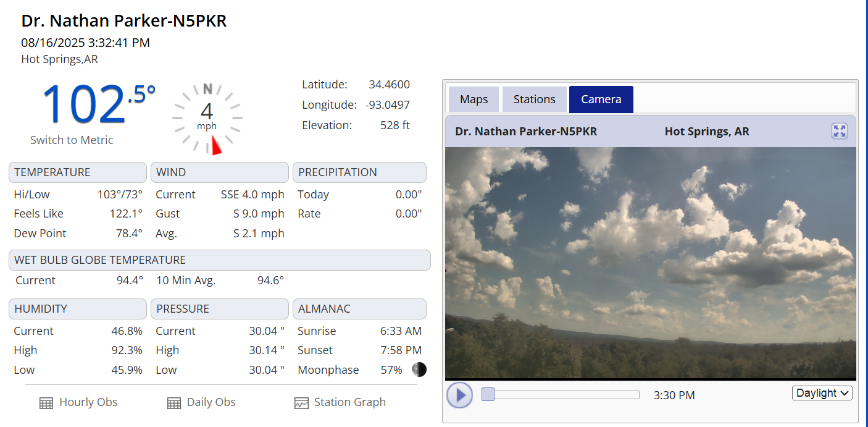Click the Station Graph chart icon

click(x=301, y=403)
